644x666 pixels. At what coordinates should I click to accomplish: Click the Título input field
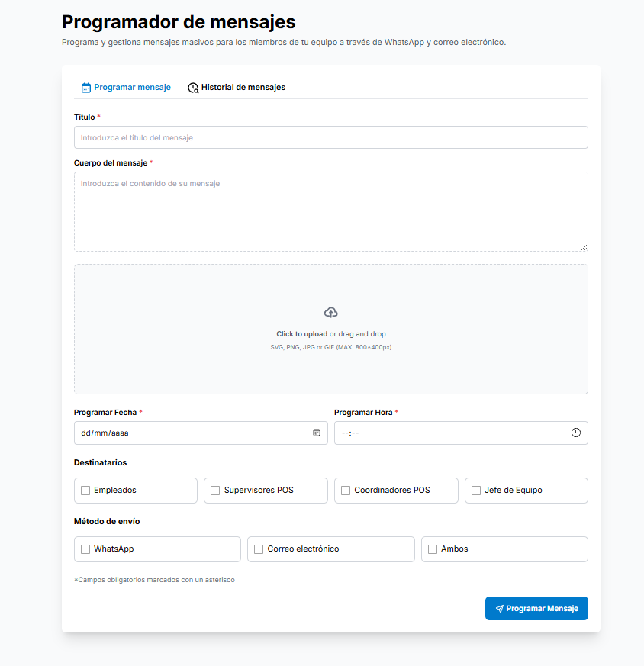[330, 137]
